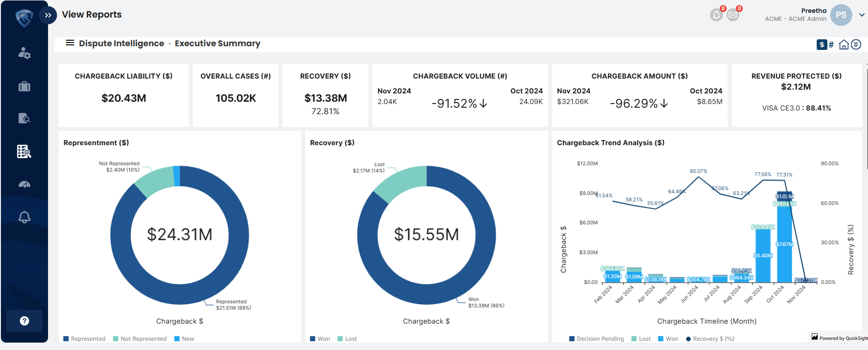Click the shield logo in the sidebar

coord(24,18)
